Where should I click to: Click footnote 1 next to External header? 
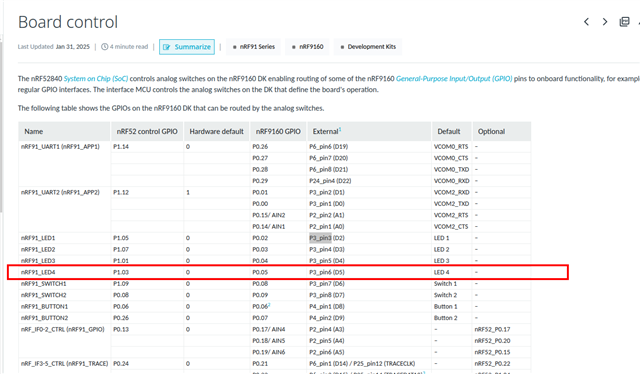coord(340,129)
